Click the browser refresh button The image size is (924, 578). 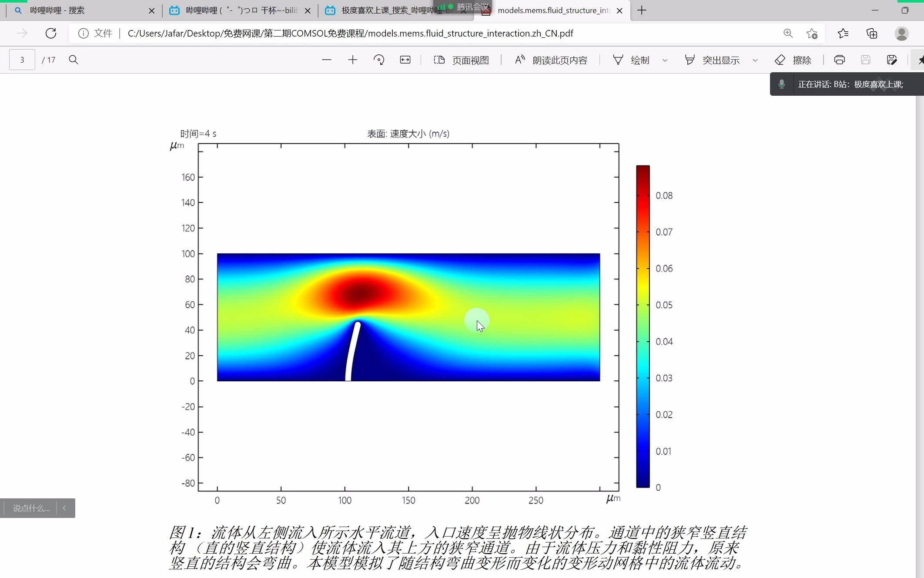51,34
